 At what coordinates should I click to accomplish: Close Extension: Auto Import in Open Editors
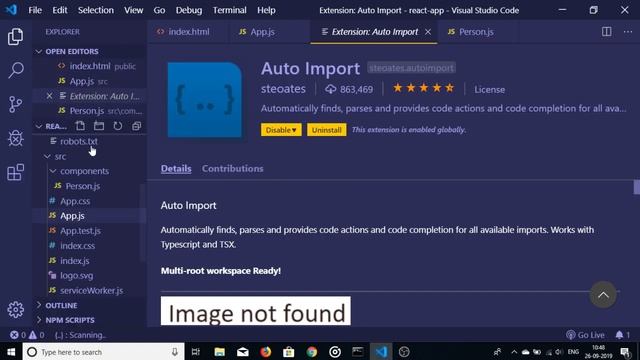point(49,96)
